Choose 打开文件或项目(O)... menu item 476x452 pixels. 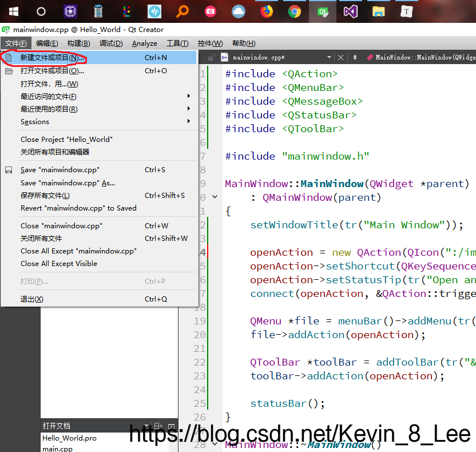coord(99,71)
